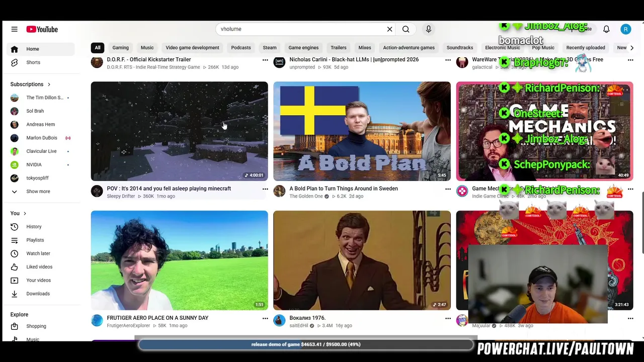Open The Golden One channel name
This screenshot has height=362, width=644.
click(x=306, y=197)
